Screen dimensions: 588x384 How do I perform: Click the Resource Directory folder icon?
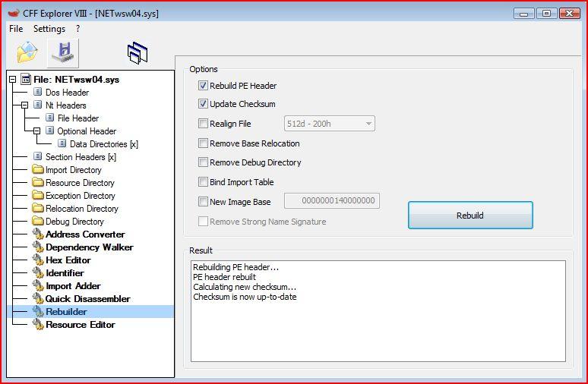(x=37, y=182)
